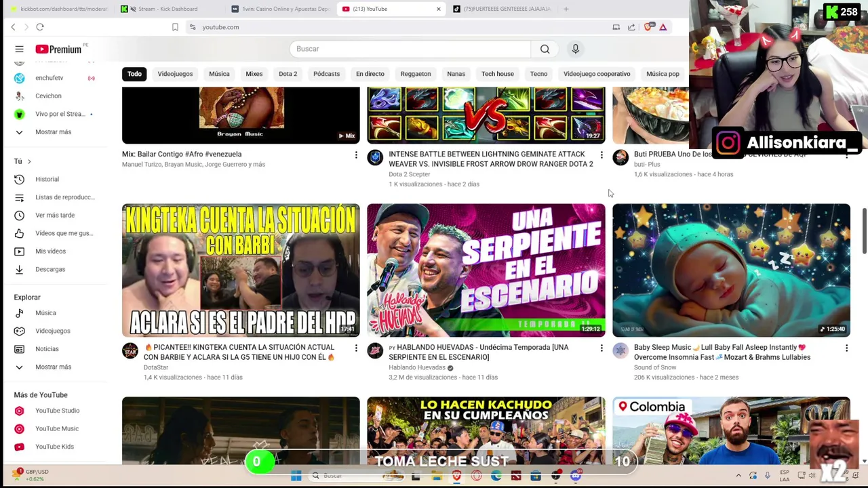
Task: Close the (213) YouTube tab
Action: (438, 9)
